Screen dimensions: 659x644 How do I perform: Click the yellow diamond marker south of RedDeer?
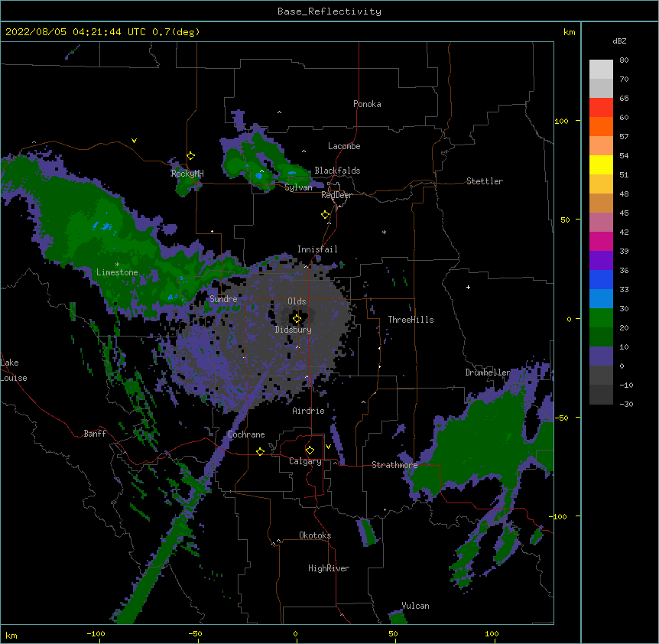[325, 215]
